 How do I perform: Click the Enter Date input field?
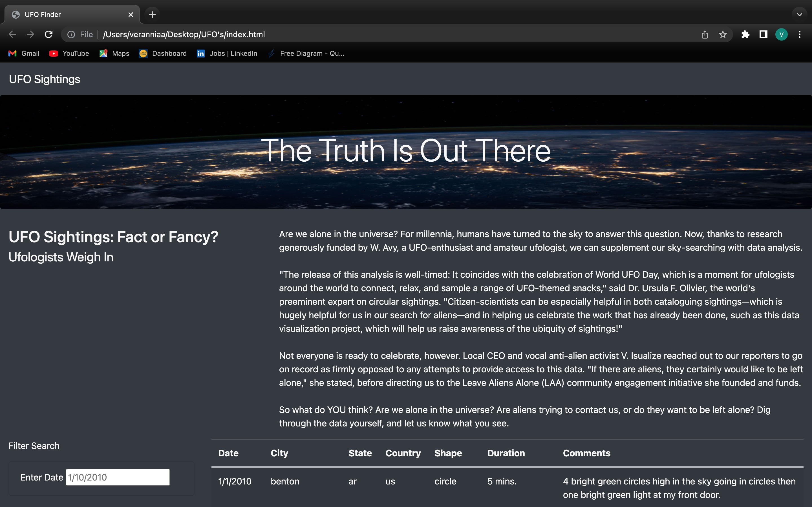(117, 477)
